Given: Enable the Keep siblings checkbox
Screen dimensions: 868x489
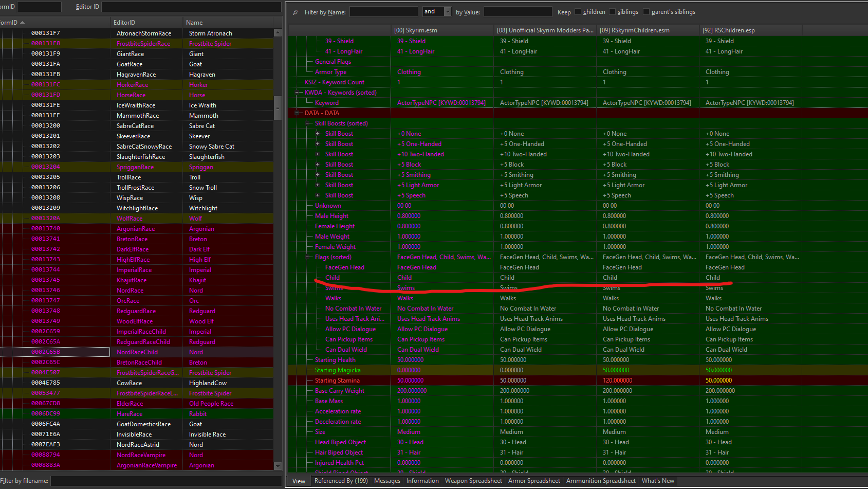Looking at the screenshot, I should (x=612, y=12).
